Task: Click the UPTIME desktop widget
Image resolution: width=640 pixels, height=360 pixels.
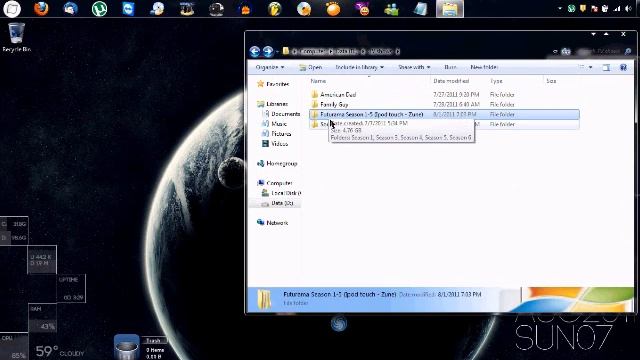Action: click(71, 289)
